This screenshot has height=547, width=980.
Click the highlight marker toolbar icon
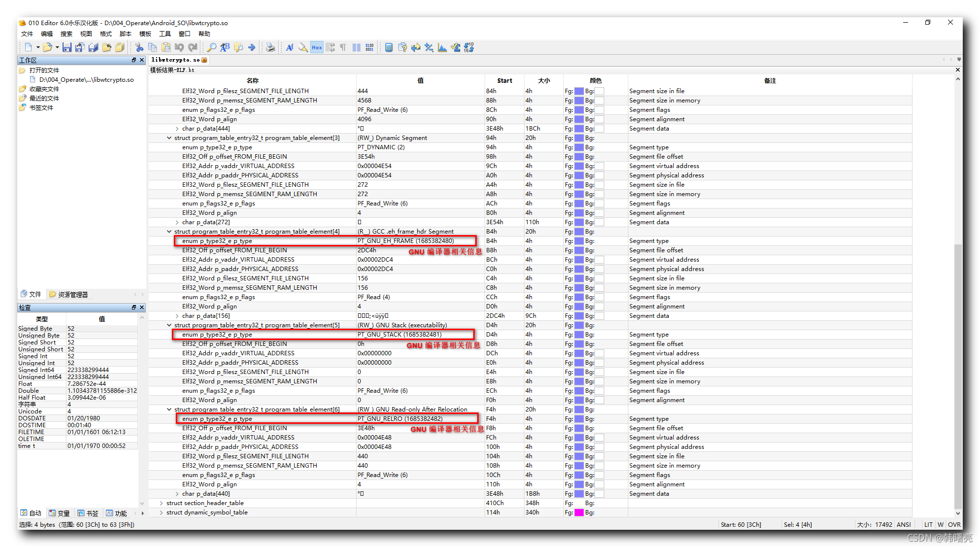point(303,47)
